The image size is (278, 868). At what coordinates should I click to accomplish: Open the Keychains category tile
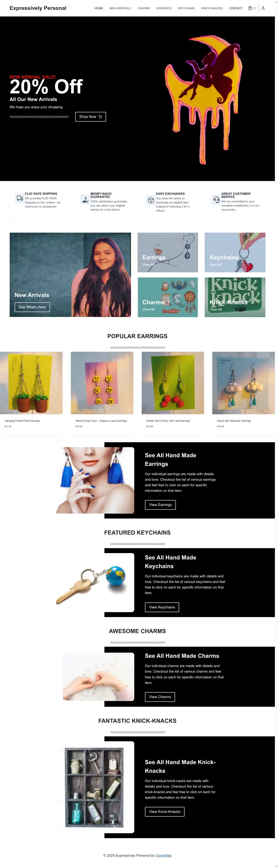[x=235, y=252]
